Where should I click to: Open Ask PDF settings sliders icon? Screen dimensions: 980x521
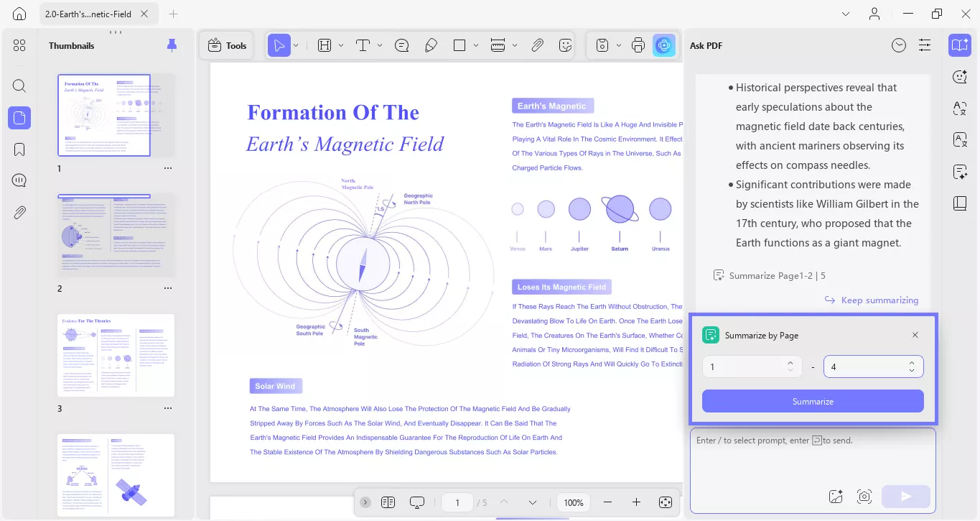point(925,45)
